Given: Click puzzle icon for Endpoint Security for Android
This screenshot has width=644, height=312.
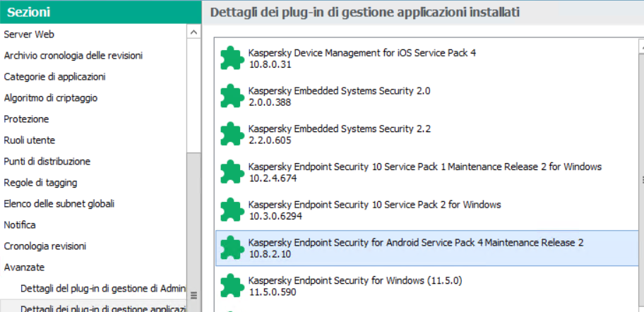Looking at the screenshot, I should [231, 248].
